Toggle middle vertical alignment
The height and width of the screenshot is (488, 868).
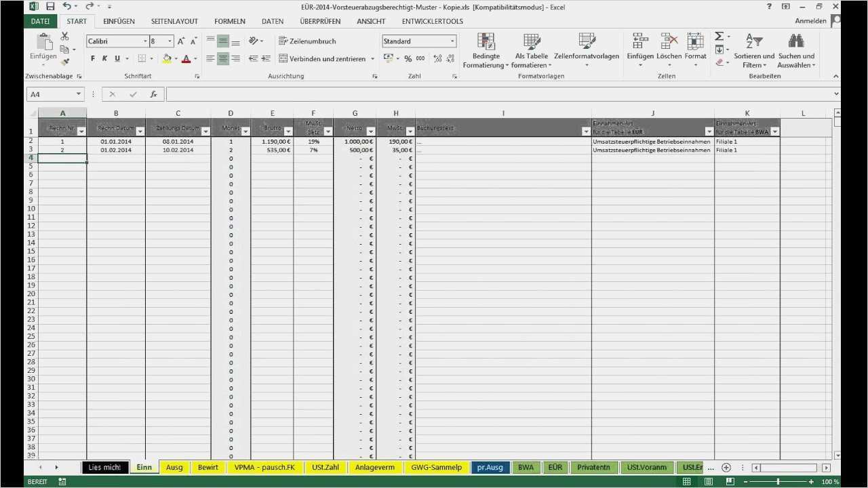coord(223,41)
